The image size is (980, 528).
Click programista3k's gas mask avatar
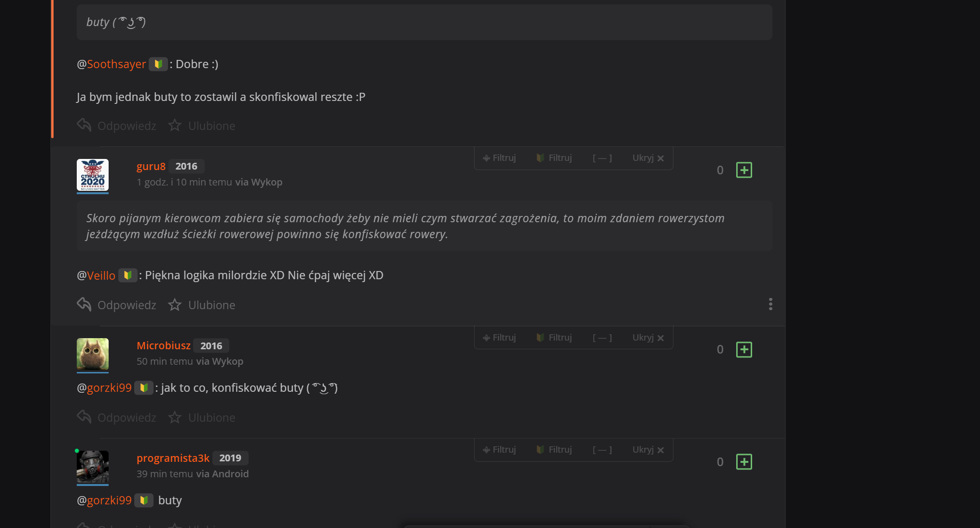(93, 466)
